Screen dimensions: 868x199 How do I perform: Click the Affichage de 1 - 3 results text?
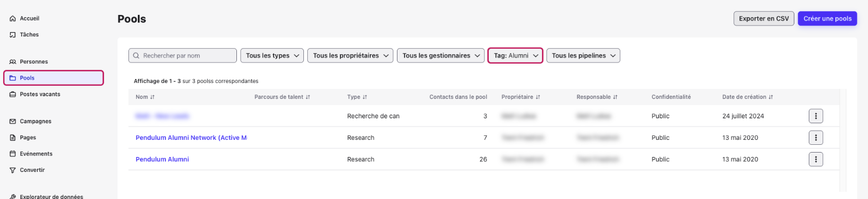click(197, 81)
